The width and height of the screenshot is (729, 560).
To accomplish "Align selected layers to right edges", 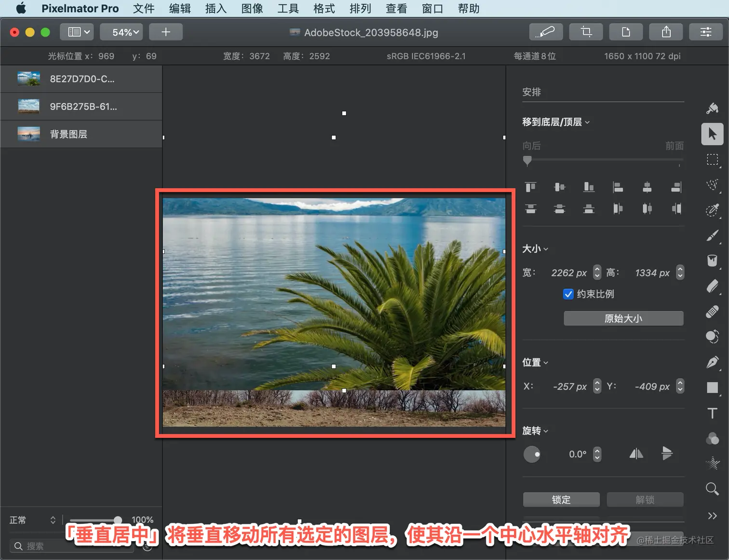I will click(676, 187).
